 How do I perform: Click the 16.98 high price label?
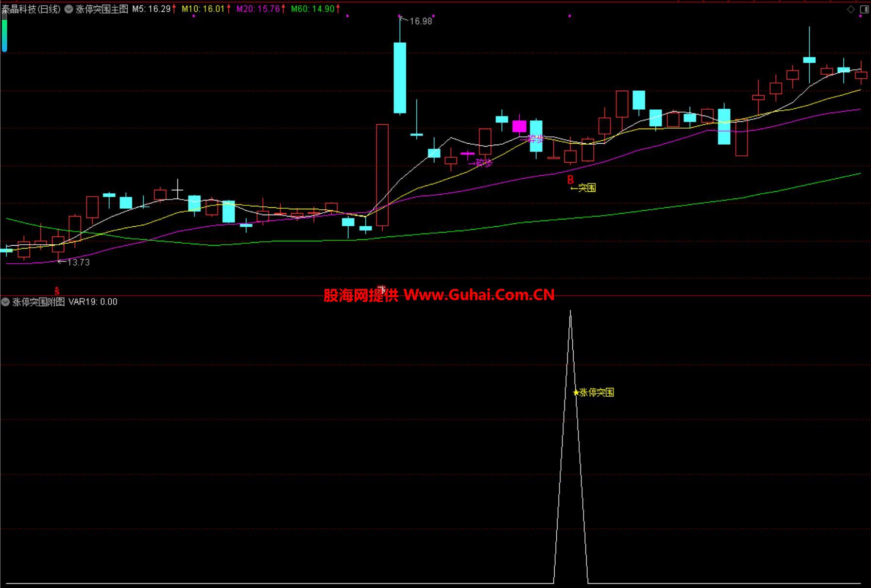(420, 21)
